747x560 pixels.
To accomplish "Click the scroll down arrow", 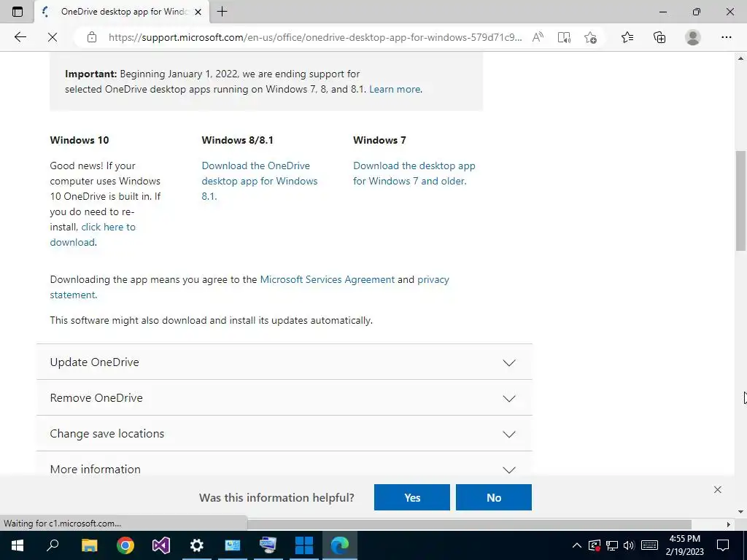I will [x=741, y=512].
